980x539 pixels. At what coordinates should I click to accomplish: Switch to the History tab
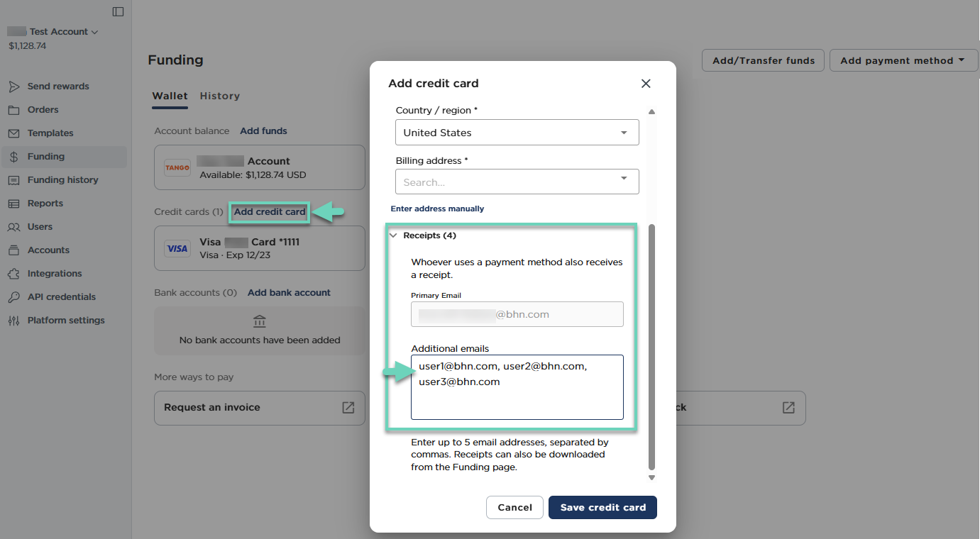[x=219, y=96]
